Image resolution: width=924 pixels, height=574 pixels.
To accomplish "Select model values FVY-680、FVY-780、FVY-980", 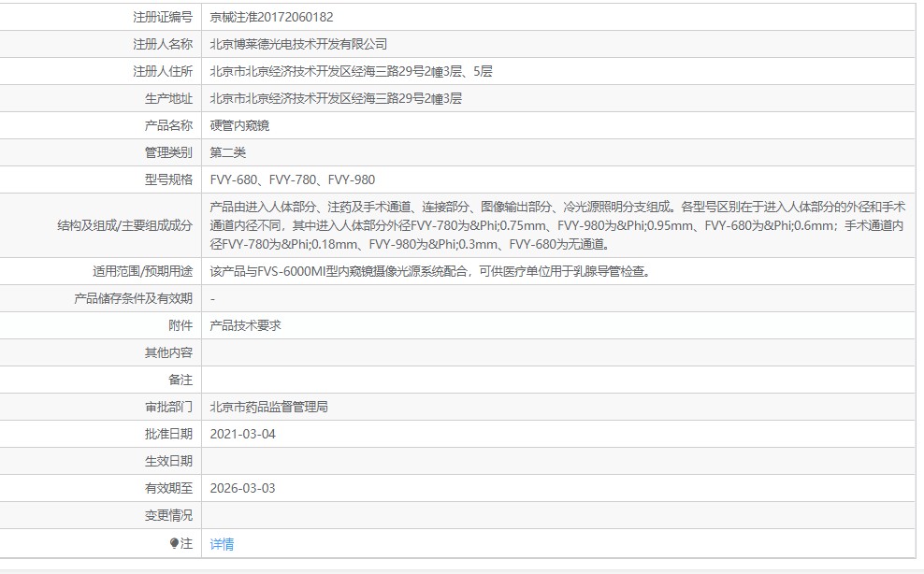I will (293, 179).
